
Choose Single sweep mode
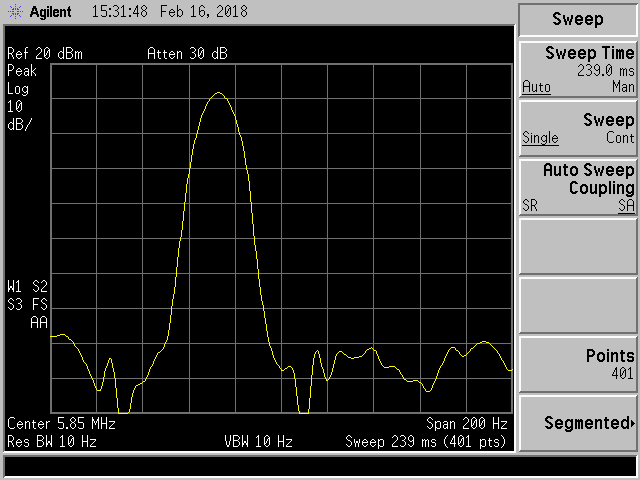(540, 138)
